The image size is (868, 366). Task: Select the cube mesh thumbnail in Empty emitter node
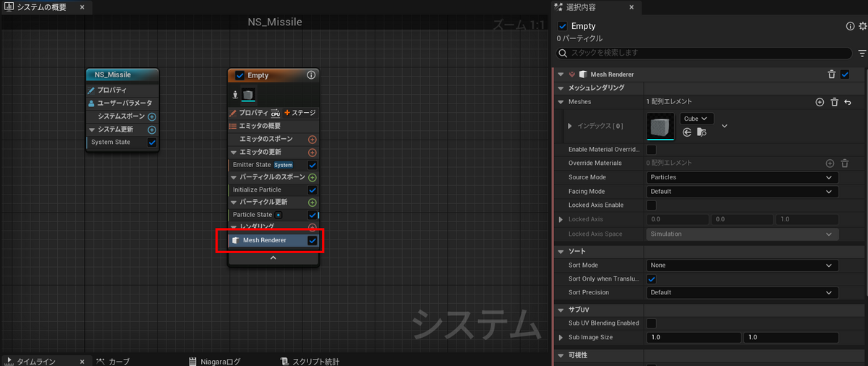click(x=248, y=95)
